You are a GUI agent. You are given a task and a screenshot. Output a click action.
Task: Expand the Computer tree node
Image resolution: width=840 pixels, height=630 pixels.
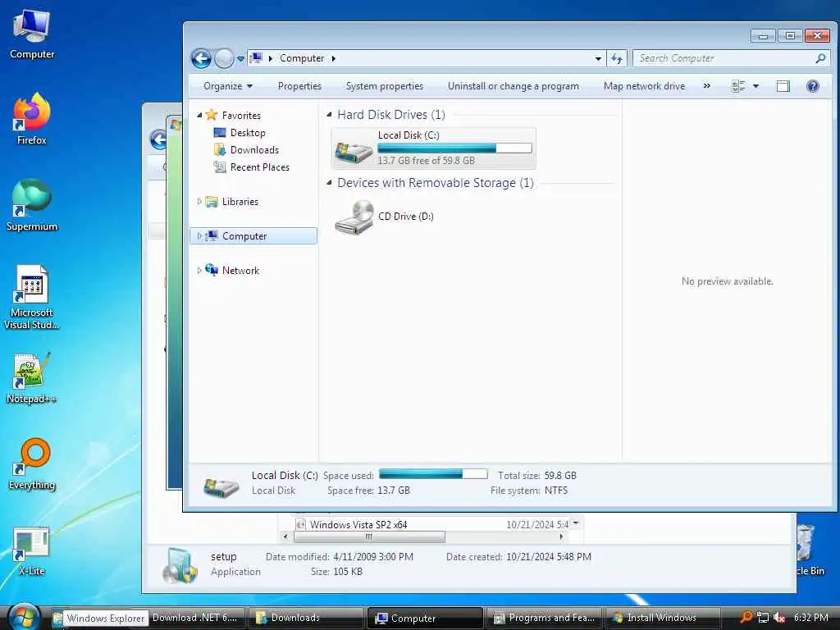point(199,235)
